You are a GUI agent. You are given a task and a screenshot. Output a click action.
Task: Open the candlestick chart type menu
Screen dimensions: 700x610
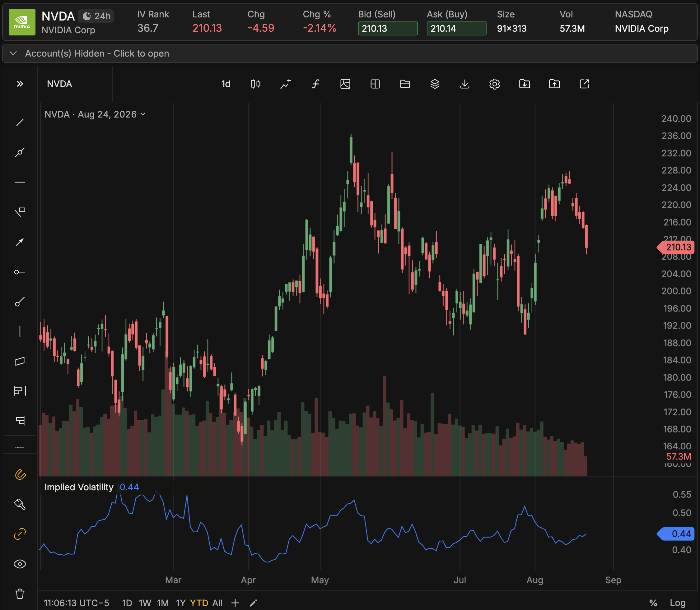pos(255,84)
